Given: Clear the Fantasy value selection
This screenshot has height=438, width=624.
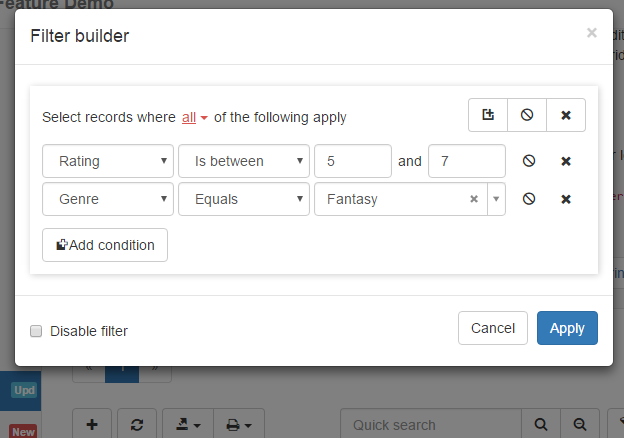Looking at the screenshot, I should [474, 199].
